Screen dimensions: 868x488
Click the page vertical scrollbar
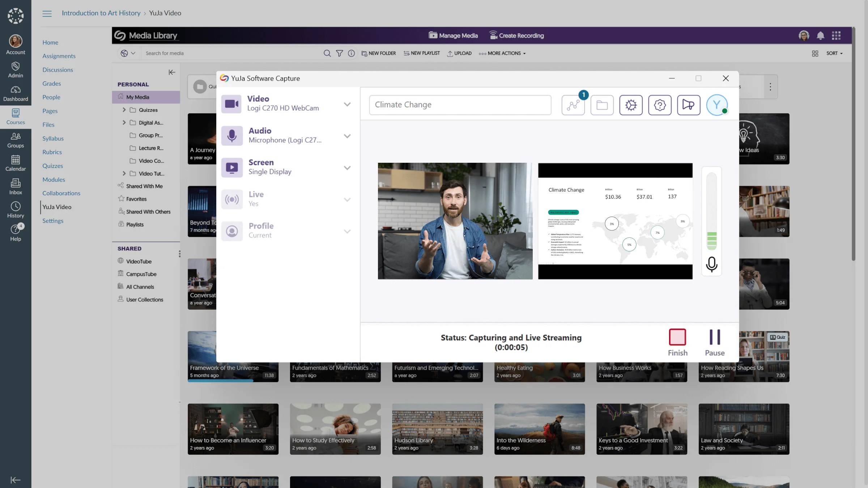click(x=854, y=144)
